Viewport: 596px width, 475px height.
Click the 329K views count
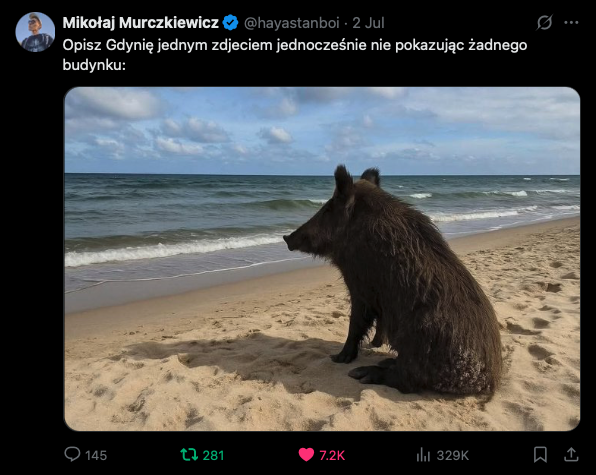452,455
